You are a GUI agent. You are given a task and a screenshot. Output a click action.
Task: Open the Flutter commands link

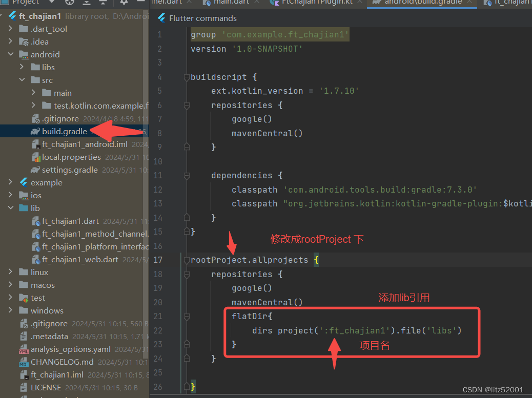[x=203, y=18]
